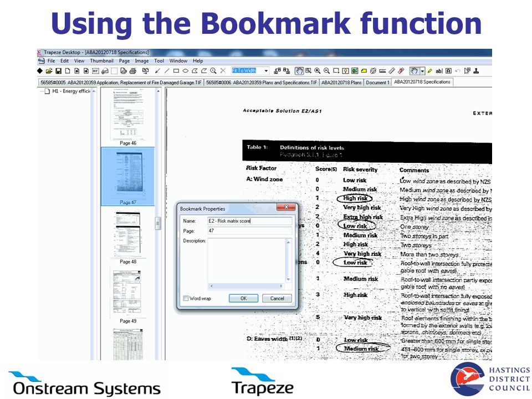Viewport: 532px width, 399px height.
Task: Select the rubber stamp tool
Action: click(477, 71)
